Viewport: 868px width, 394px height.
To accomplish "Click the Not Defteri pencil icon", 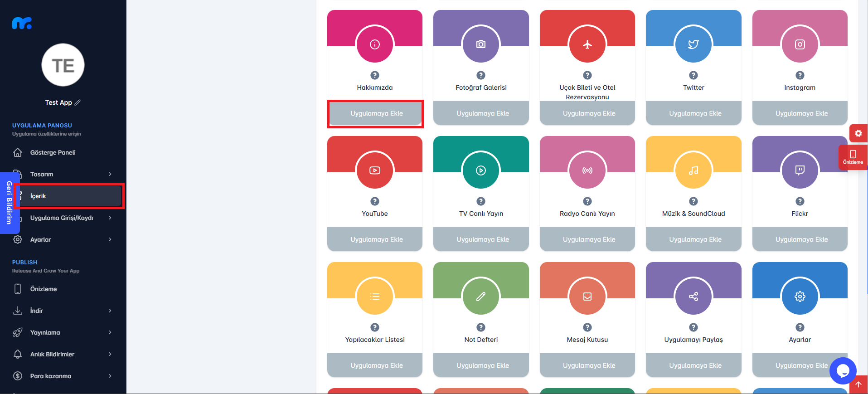I will pos(481,297).
